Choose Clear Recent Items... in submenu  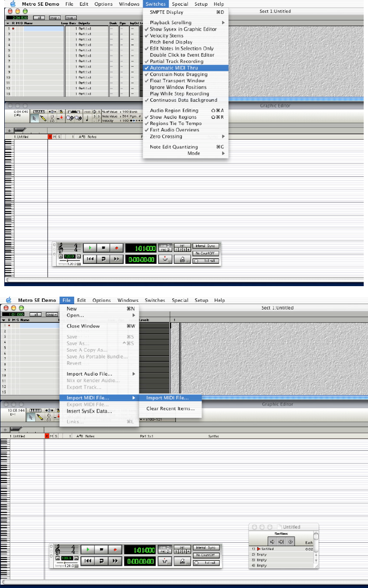[170, 408]
